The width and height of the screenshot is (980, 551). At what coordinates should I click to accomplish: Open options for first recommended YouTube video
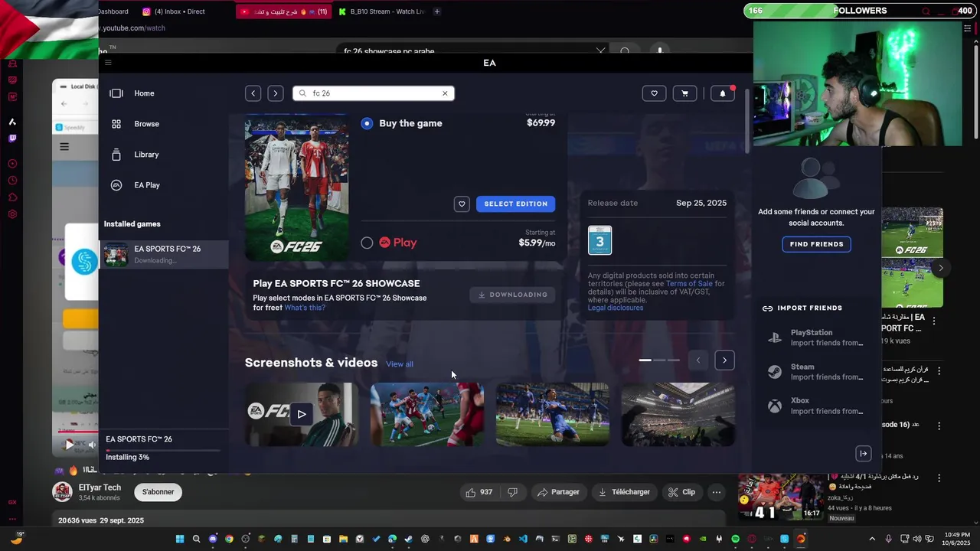[934, 321]
